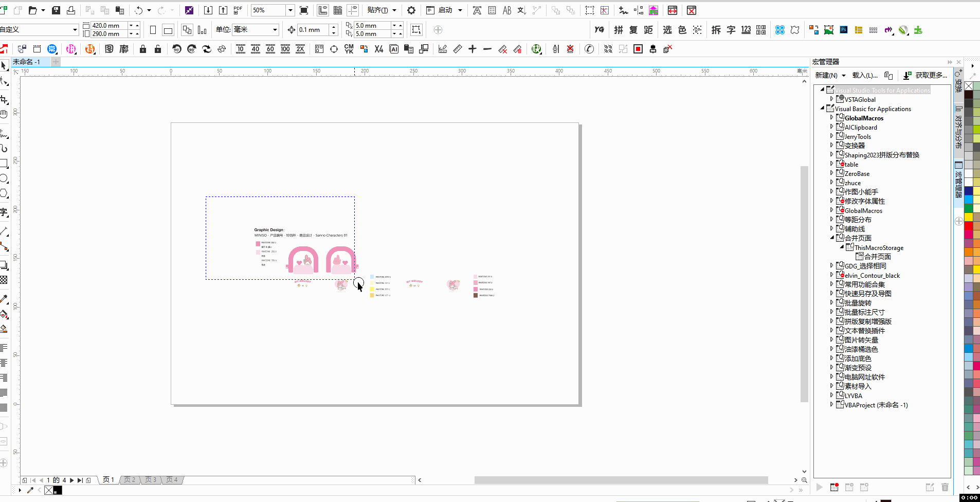Click the 2X scale icon

tap(300, 49)
